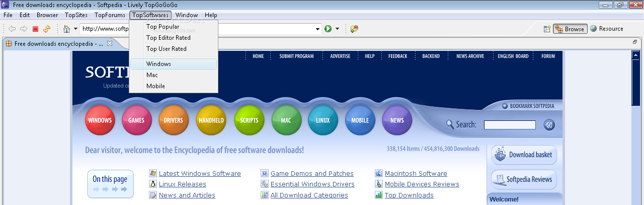
Task: Click ADVERTISE in site header
Action: pyautogui.click(x=340, y=56)
